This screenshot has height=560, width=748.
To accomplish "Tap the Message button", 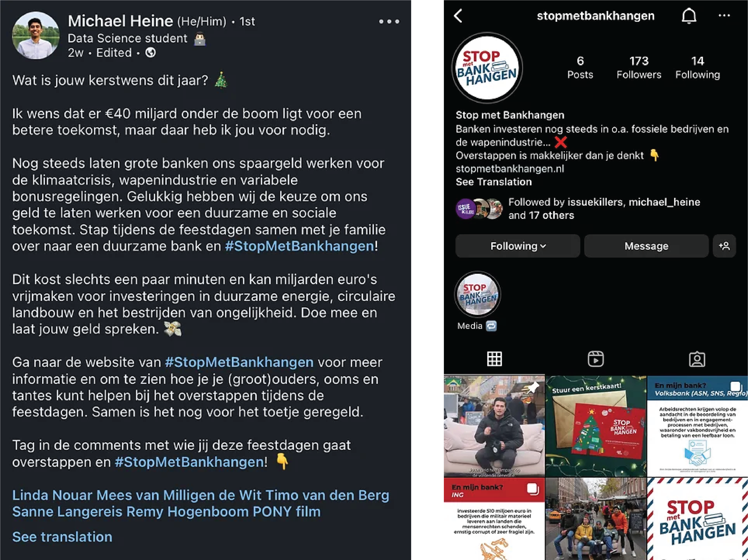I will click(646, 246).
